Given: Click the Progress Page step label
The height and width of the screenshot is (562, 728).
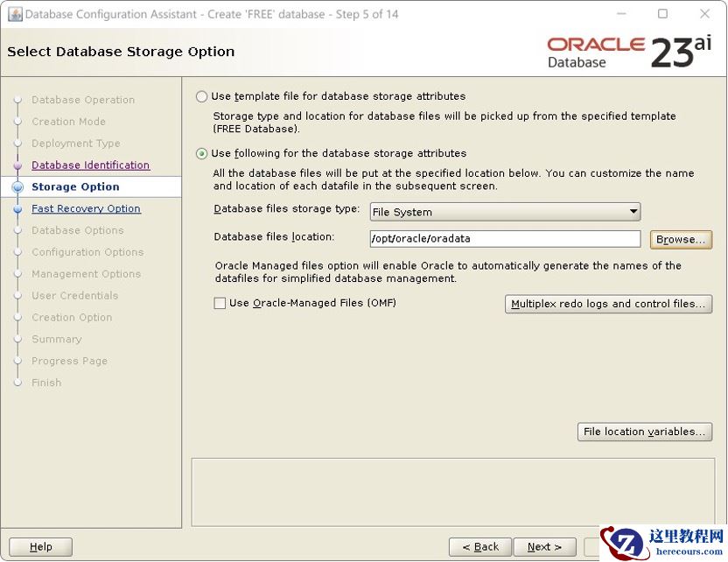Looking at the screenshot, I should 69,361.
